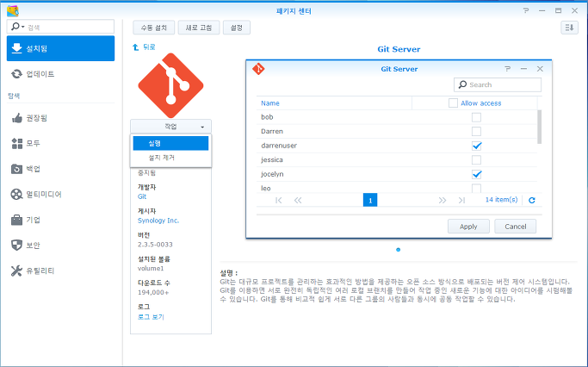Click the film reel icon beside 멀티미디어
This screenshot has height=367, width=588.
[x=16, y=195]
